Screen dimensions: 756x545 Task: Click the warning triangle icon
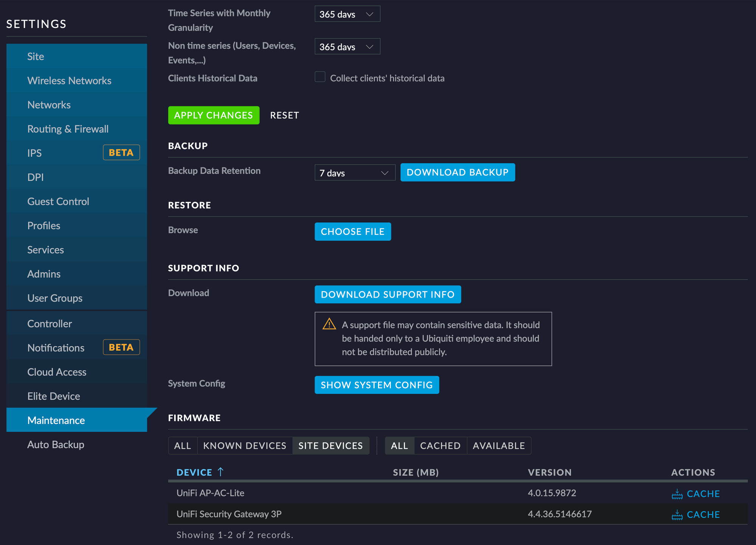(329, 324)
